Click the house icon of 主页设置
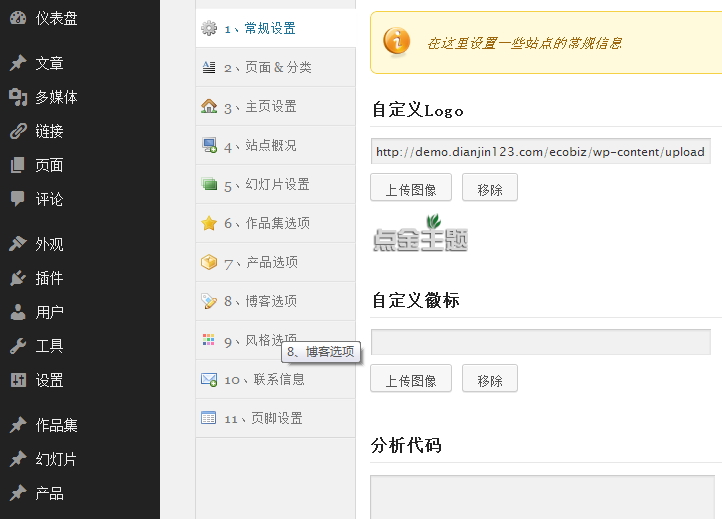The height and width of the screenshot is (519, 722). tap(209, 106)
